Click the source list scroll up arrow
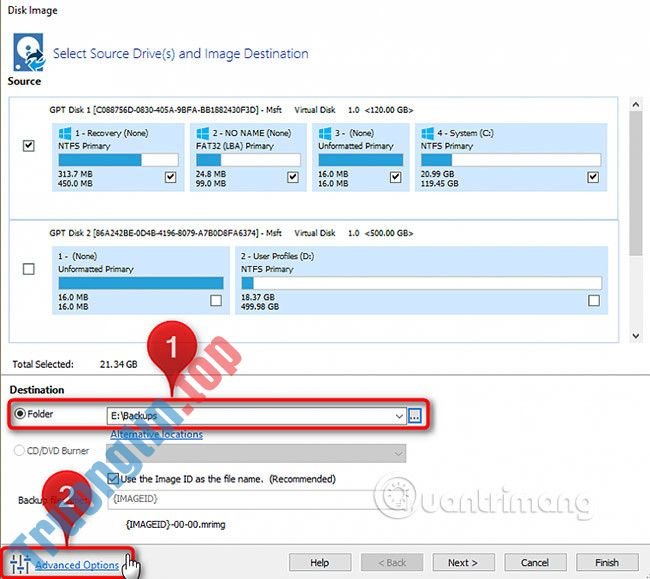The width and height of the screenshot is (650, 579). pos(635,105)
